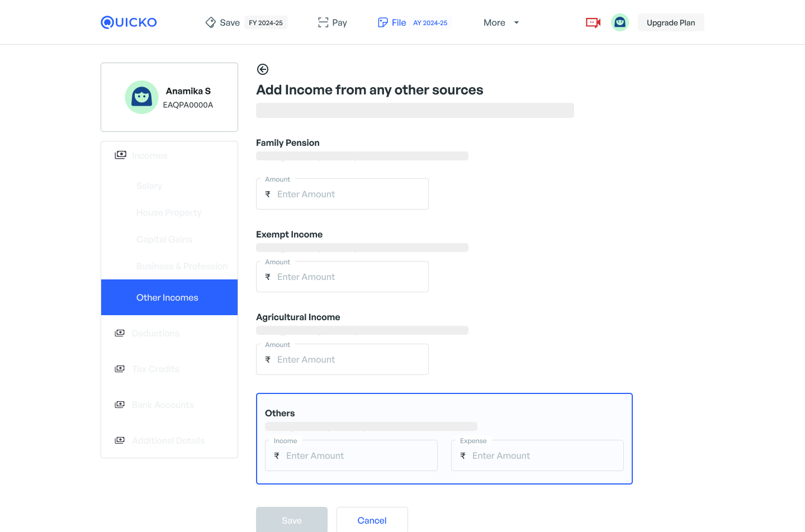805x532 pixels.
Task: Click the Additional Details sidebar icon
Action: (x=120, y=440)
